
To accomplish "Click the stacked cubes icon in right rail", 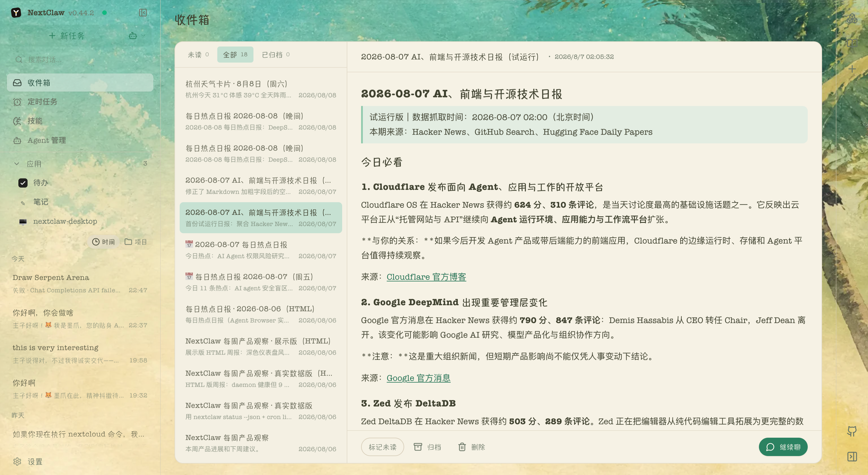I will coord(852,19).
